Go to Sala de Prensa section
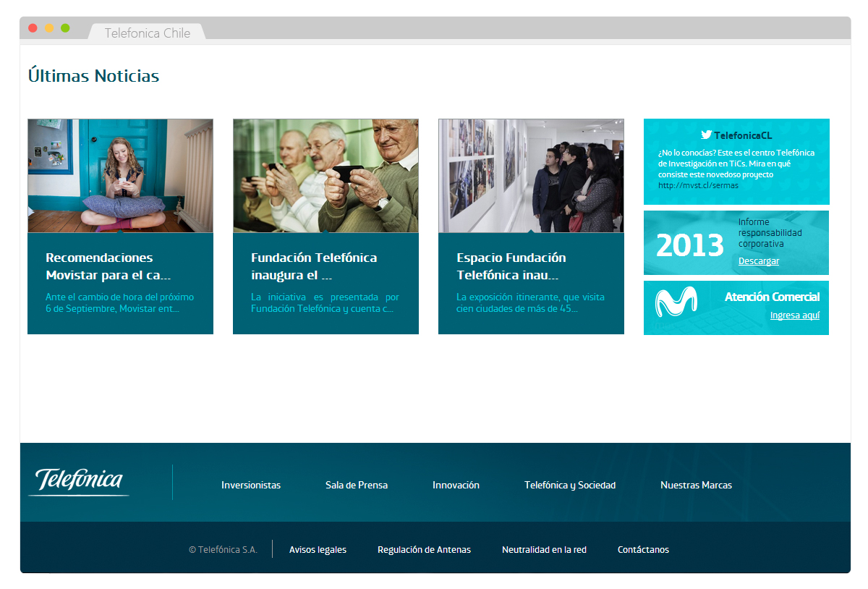The height and width of the screenshot is (589, 868). coord(357,485)
